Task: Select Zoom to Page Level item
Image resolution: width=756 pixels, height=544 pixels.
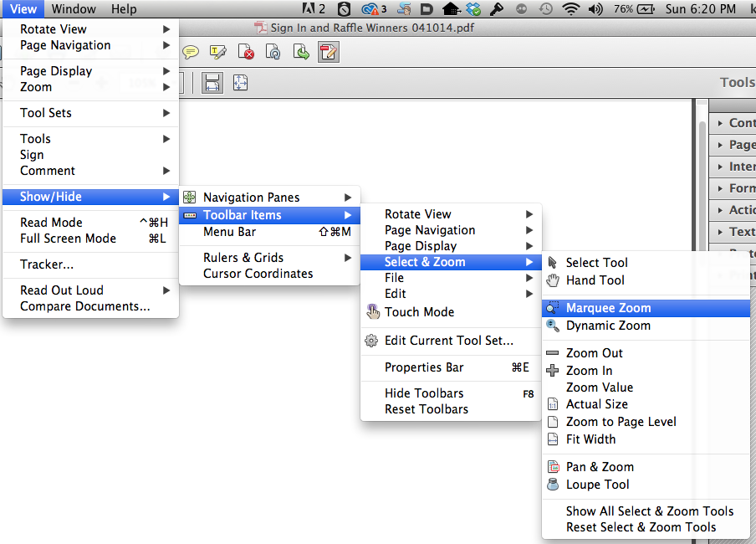Action: [646, 422]
